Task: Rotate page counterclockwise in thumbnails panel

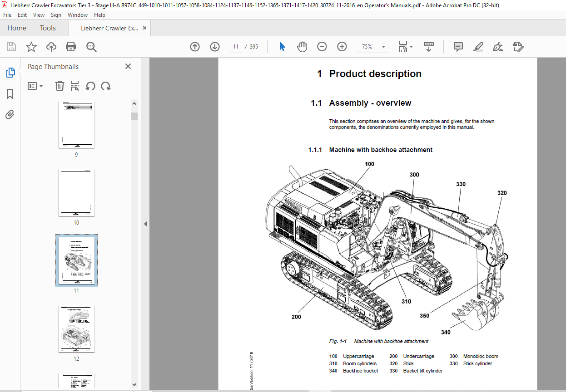Action: pyautogui.click(x=90, y=86)
